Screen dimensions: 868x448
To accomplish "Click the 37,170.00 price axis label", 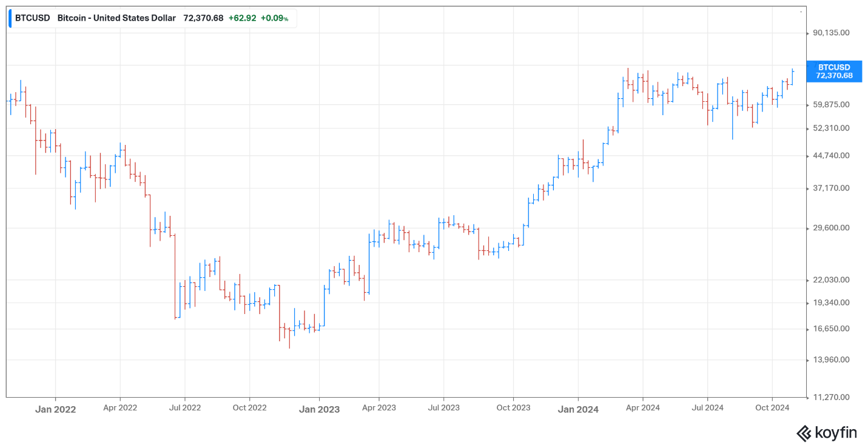I will (x=832, y=189).
